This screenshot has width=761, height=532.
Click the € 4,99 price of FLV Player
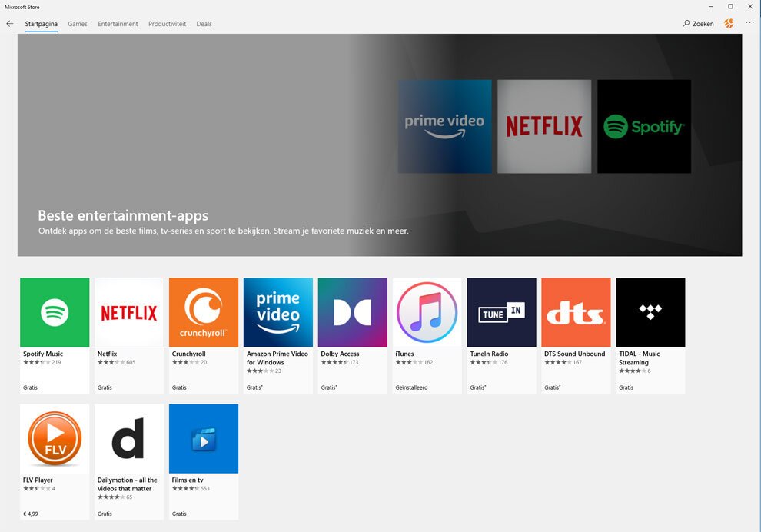click(31, 514)
